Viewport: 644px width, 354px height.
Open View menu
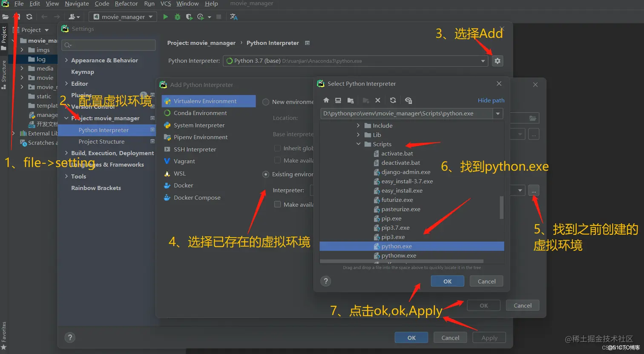pyautogui.click(x=52, y=3)
